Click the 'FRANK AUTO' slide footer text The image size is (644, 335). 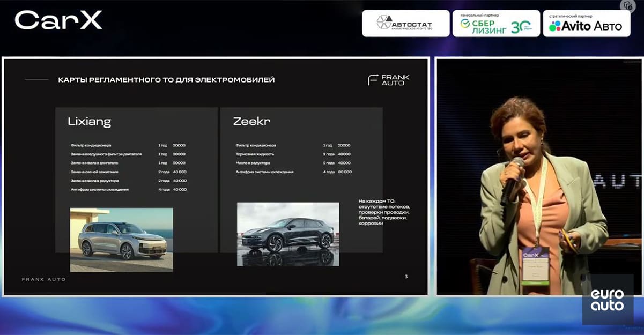[43, 279]
